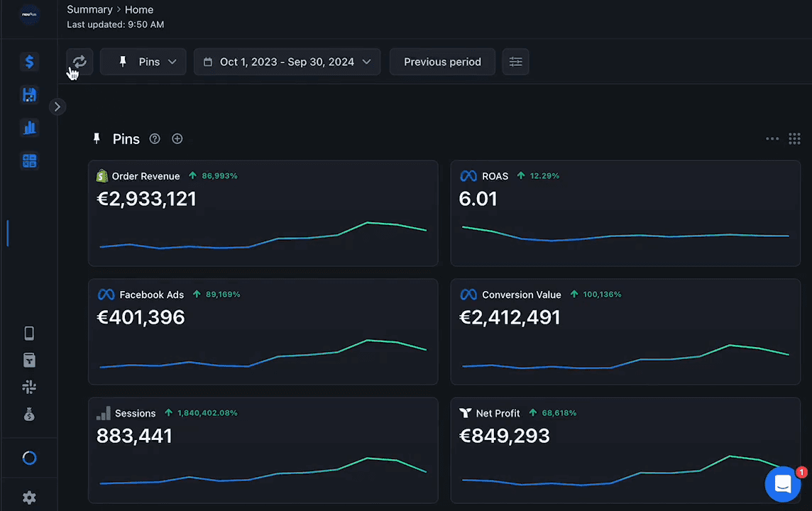Open the chat support bubble

point(782,485)
